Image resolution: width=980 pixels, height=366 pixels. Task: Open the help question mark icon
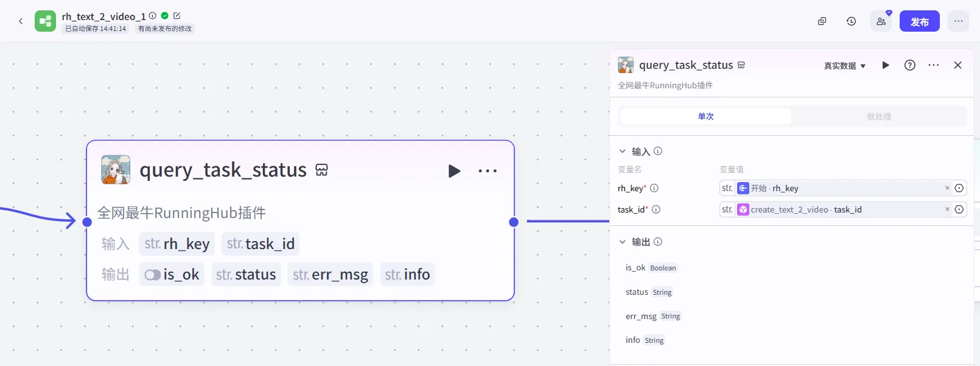(x=910, y=65)
